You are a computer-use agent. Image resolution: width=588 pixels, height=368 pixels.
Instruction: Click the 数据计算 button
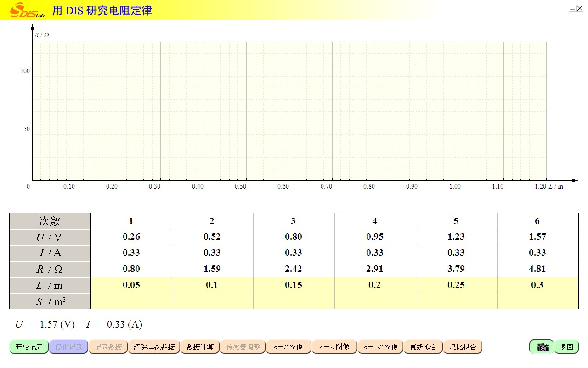200,347
